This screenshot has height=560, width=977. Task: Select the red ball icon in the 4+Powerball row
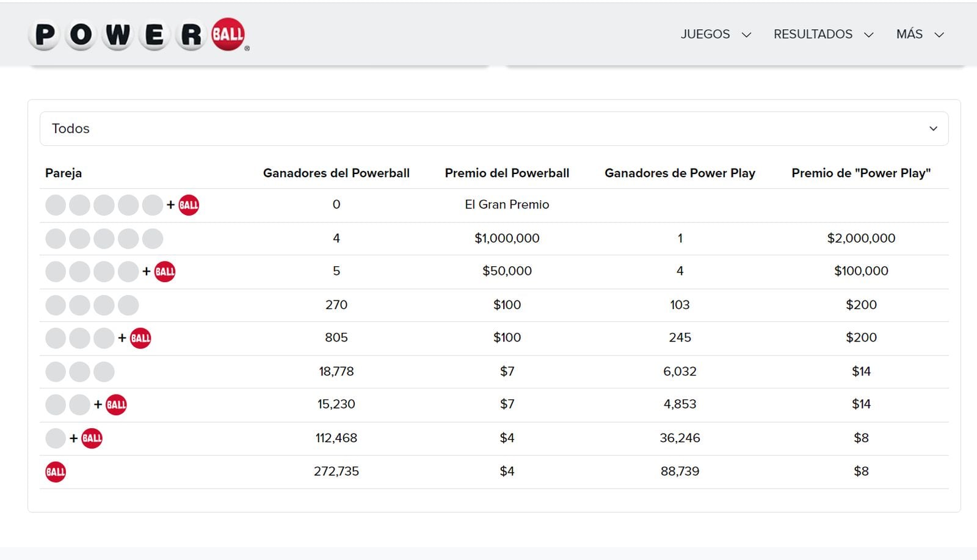click(164, 271)
